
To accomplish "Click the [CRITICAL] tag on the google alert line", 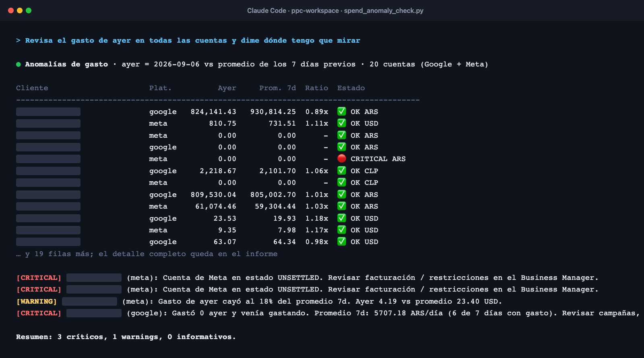I will click(x=39, y=313).
